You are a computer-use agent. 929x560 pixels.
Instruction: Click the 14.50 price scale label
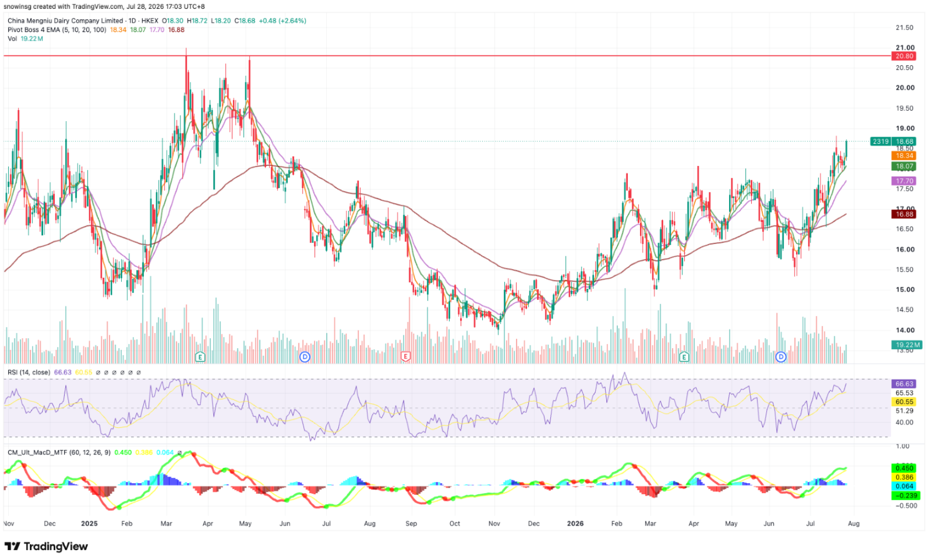(x=905, y=310)
